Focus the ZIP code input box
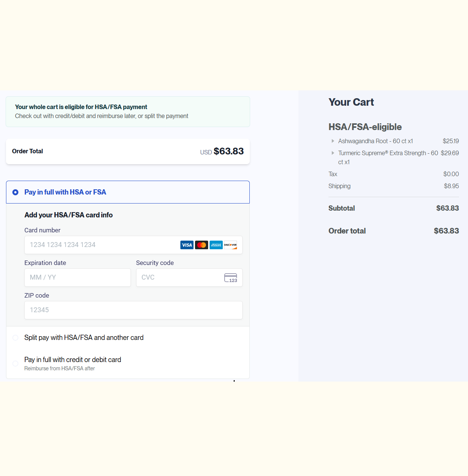468x476 pixels. click(133, 310)
